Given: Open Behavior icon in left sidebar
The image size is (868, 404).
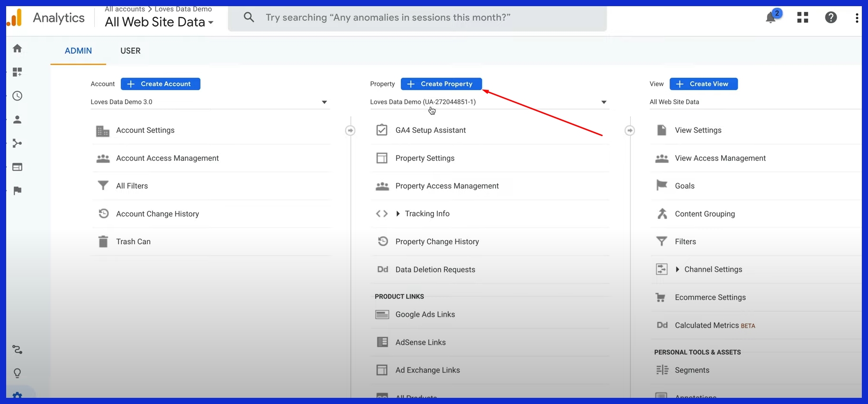Looking at the screenshot, I should click(x=18, y=167).
